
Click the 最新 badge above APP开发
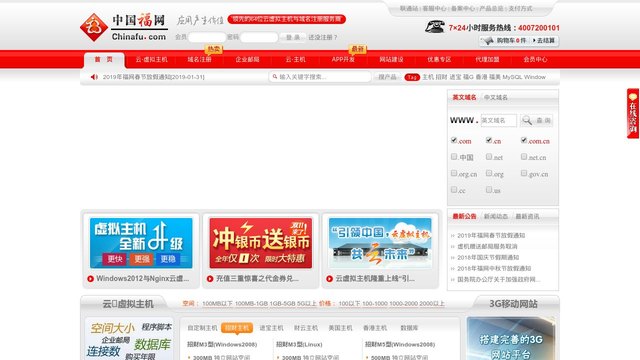(358, 49)
